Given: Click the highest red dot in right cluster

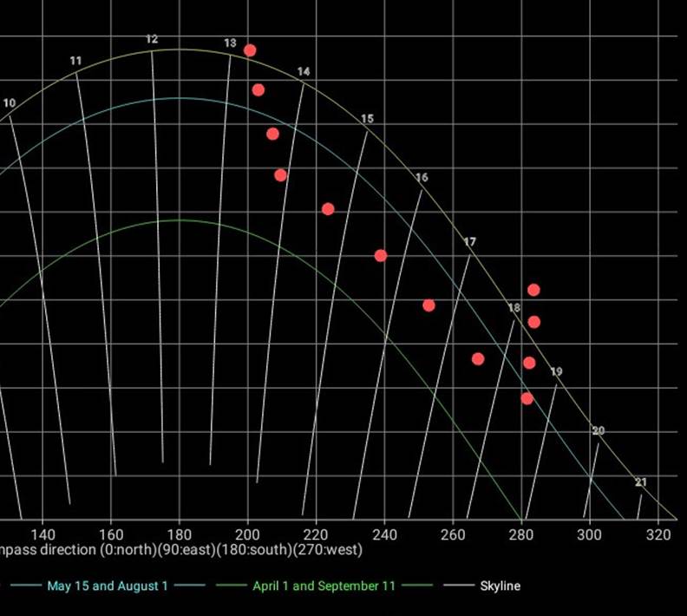Looking at the screenshot, I should click(533, 290).
